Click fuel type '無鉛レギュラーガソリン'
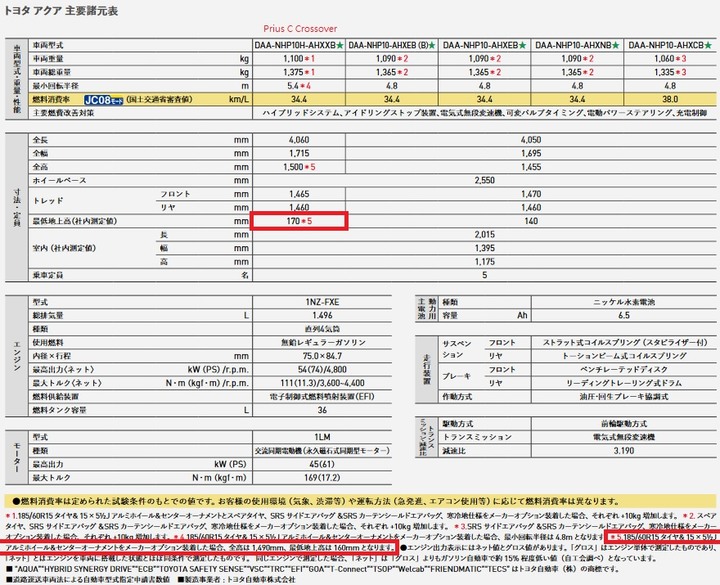This screenshot has height=585, width=720. [x=323, y=343]
